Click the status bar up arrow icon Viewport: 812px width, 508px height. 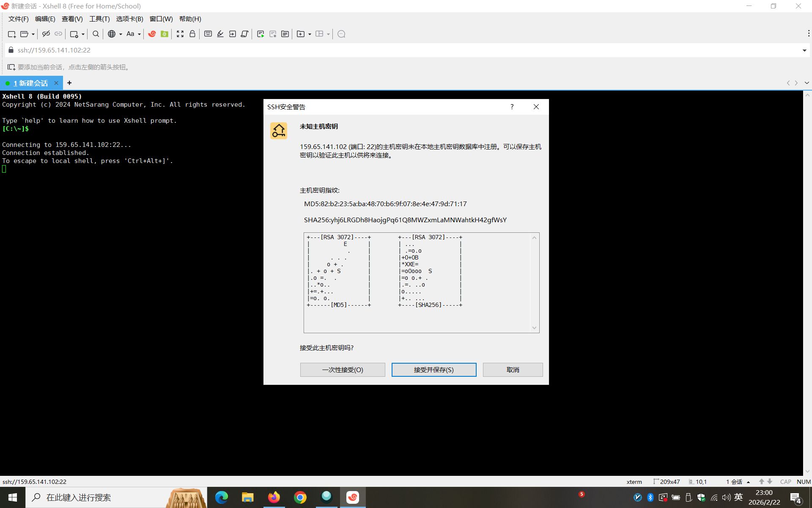[x=761, y=482]
